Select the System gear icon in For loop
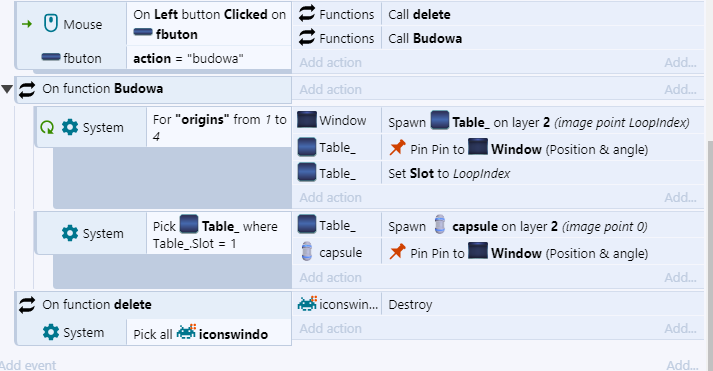Viewport: 713px width, 371px height. [x=70, y=127]
